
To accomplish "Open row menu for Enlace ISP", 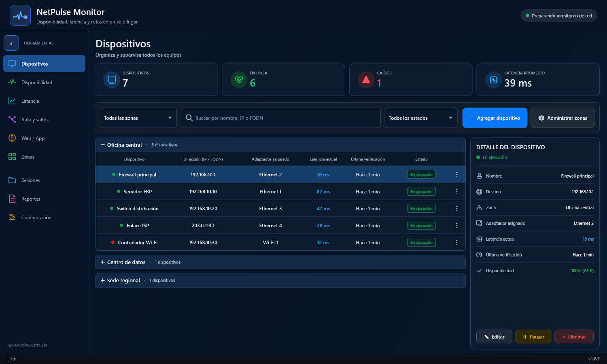I will (456, 226).
